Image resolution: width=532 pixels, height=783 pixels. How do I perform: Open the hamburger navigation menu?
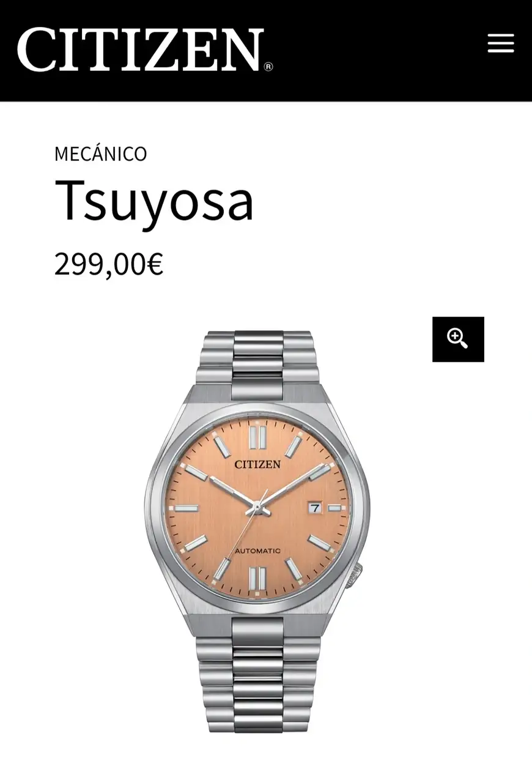click(500, 43)
